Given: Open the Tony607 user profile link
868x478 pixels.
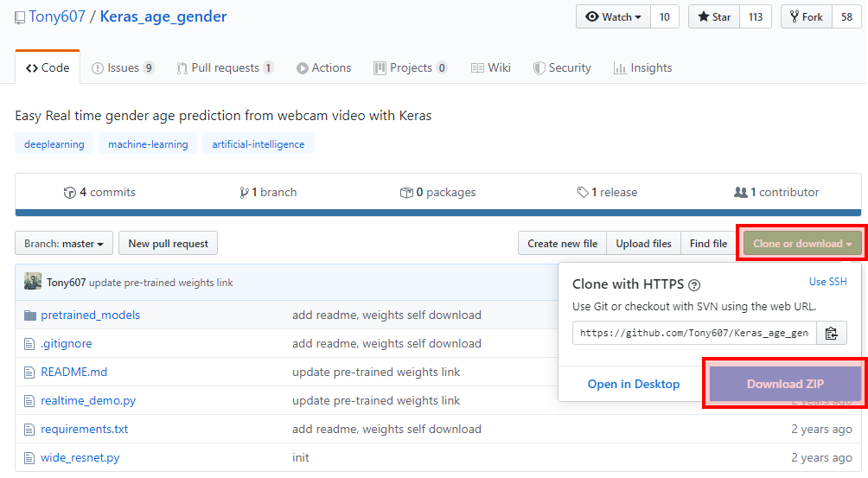Looking at the screenshot, I should coord(57,16).
